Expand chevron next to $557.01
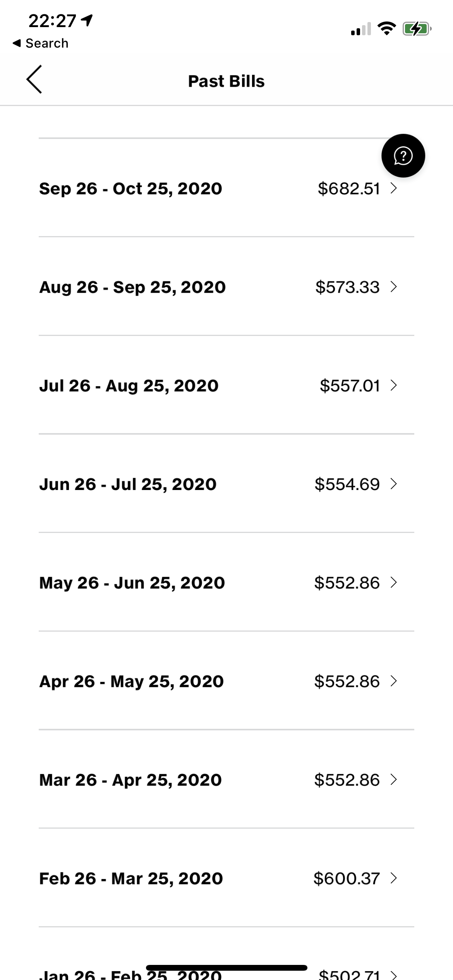The width and height of the screenshot is (453, 980). pyautogui.click(x=394, y=385)
